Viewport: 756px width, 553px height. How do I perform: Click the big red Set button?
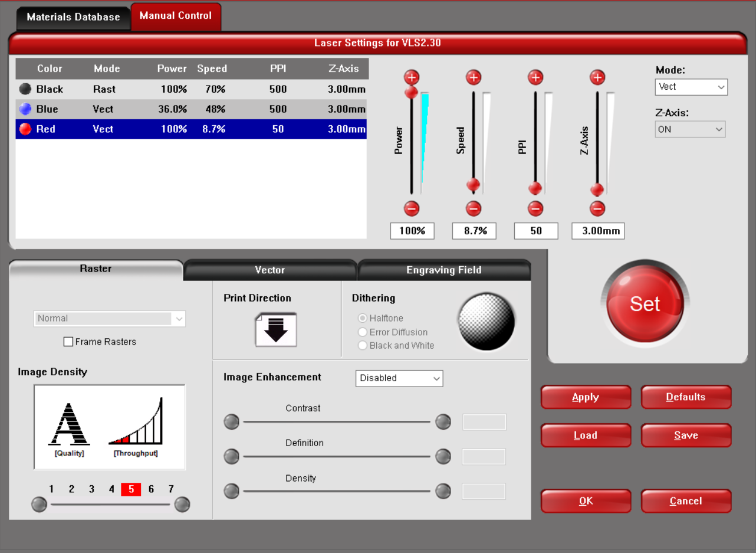[x=645, y=303]
